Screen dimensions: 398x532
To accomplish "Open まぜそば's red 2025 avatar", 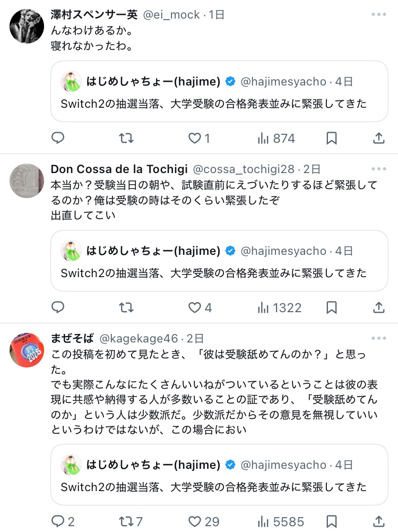I will click(x=27, y=350).
